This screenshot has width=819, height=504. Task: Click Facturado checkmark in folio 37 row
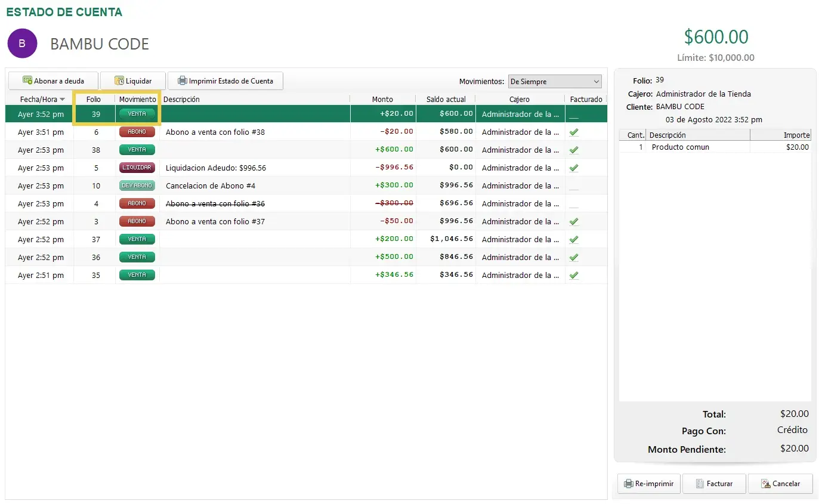pyautogui.click(x=574, y=239)
